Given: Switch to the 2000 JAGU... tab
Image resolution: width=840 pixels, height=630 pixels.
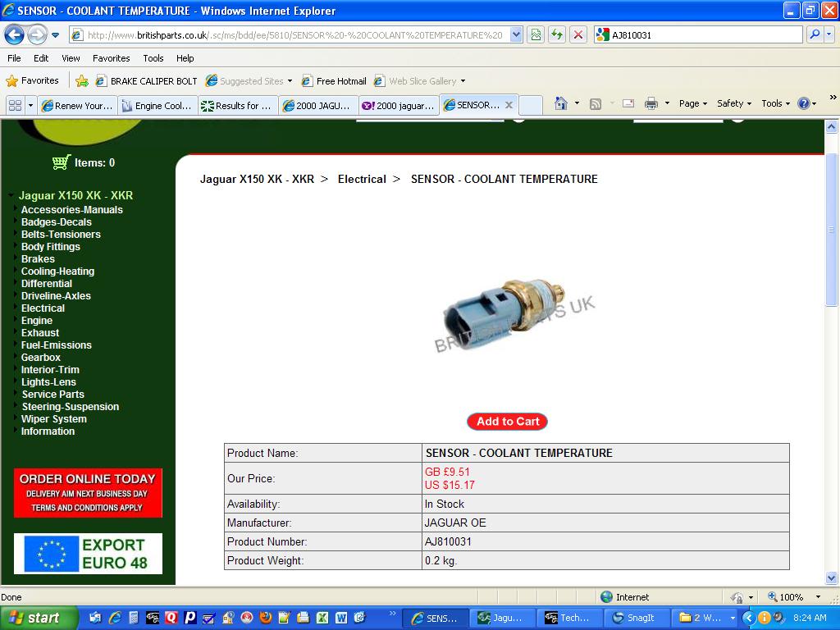Looking at the screenshot, I should coord(318,106).
